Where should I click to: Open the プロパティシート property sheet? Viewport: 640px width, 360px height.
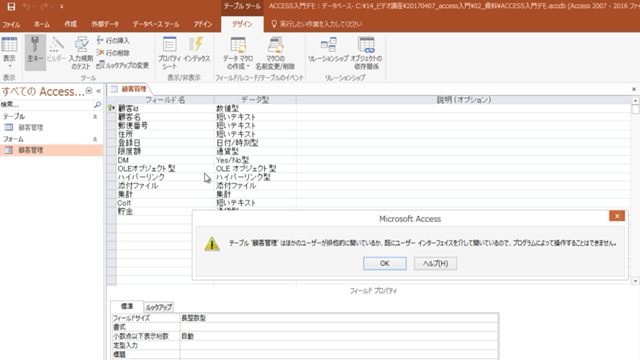169,53
